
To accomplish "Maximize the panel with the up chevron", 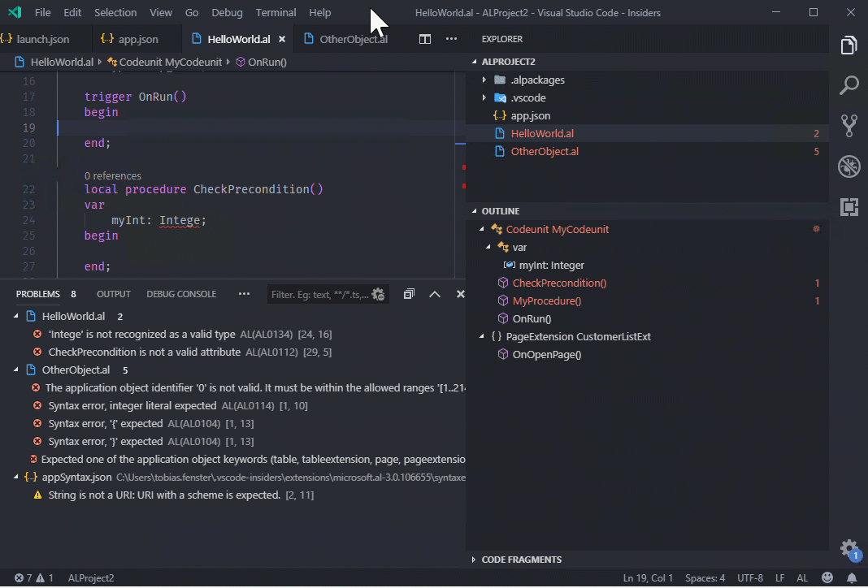I will (x=435, y=294).
